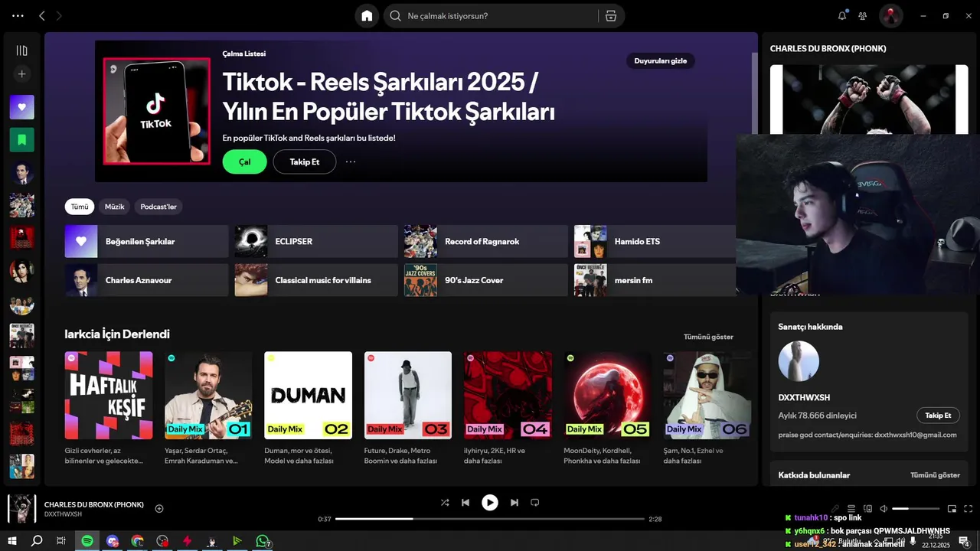
Task: Click the now playing album art thumbnail
Action: 21,509
